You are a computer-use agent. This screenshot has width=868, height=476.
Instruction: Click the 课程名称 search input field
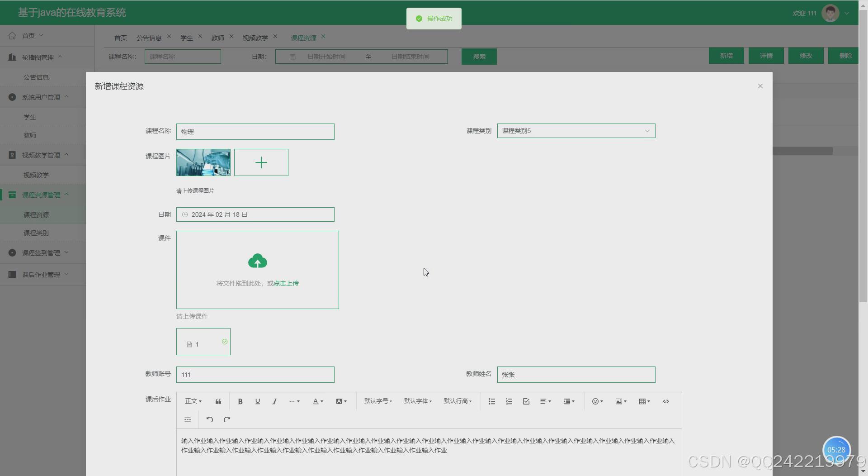183,56
